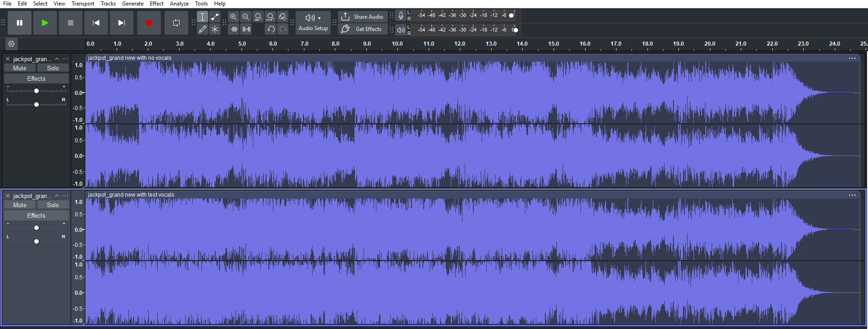This screenshot has width=868, height=329.
Task: Toggle Loop playback
Action: [x=176, y=23]
